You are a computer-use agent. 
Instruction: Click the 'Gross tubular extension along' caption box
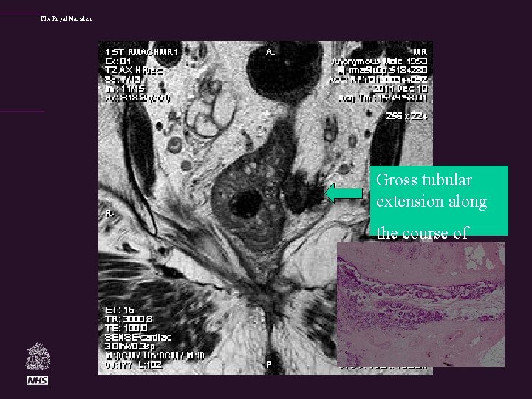tap(439, 200)
